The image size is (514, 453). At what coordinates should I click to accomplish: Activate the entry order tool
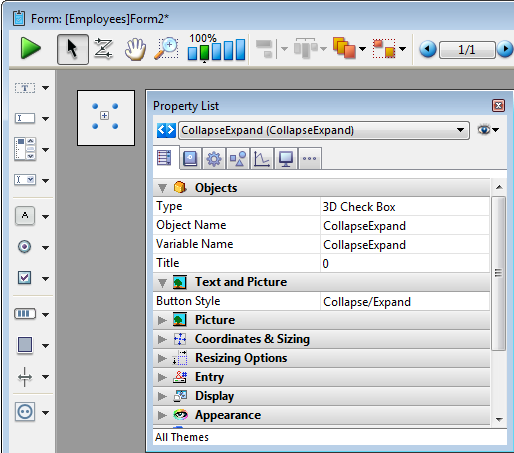click(x=103, y=49)
